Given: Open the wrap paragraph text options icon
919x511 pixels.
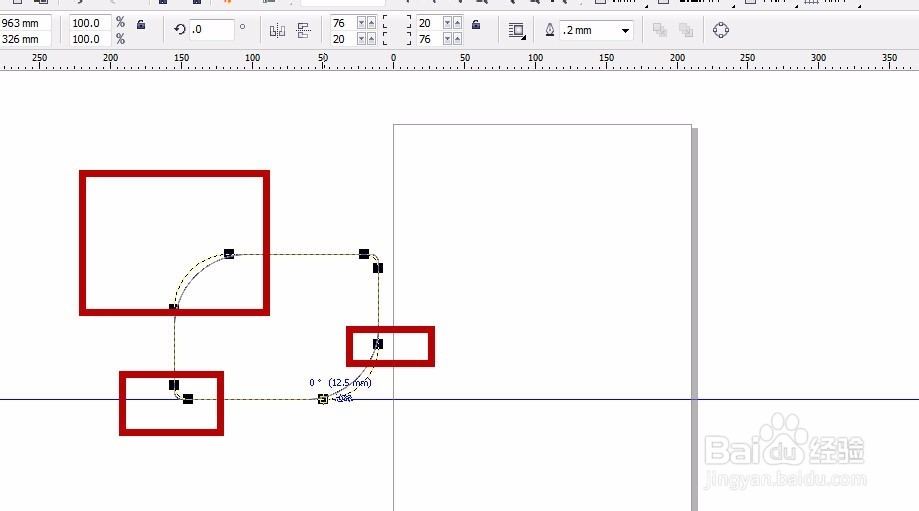Looking at the screenshot, I should [516, 30].
